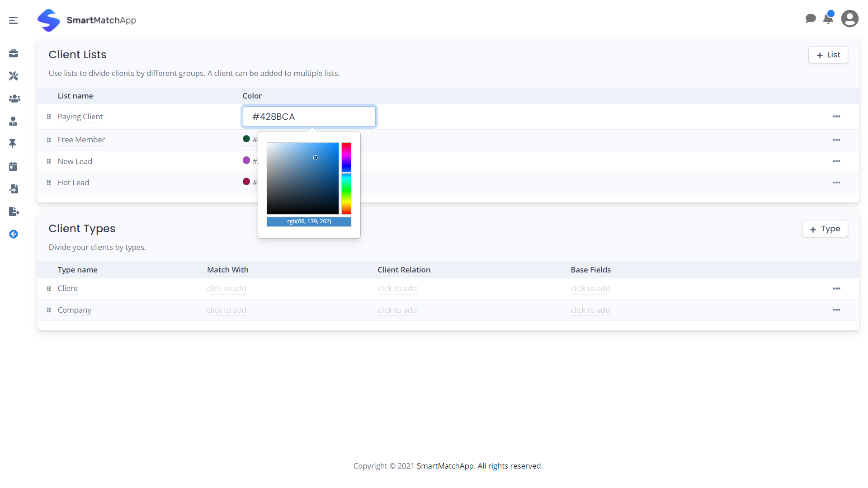This screenshot has width=868, height=488.
Task: Click the #428BCA color input field
Action: click(x=309, y=117)
